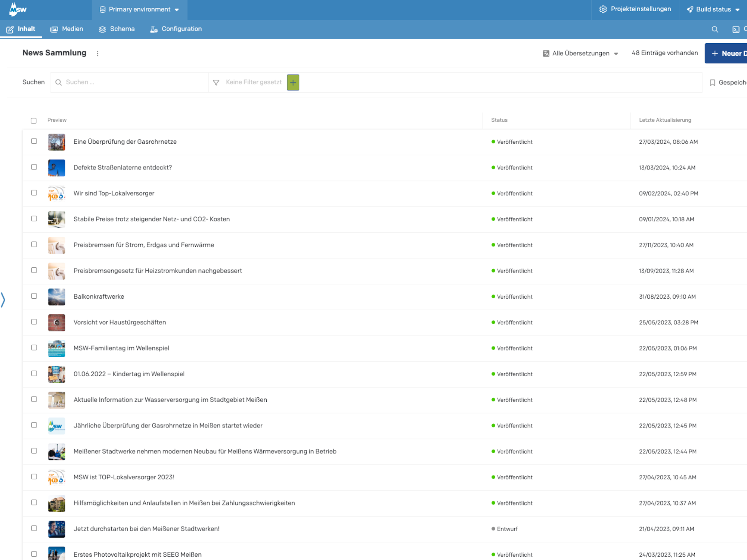Viewport: 747px width, 560px height.
Task: Open entry Hilfsmöglichkeiten und Anlaufstellen in Meißen
Action: click(x=184, y=503)
